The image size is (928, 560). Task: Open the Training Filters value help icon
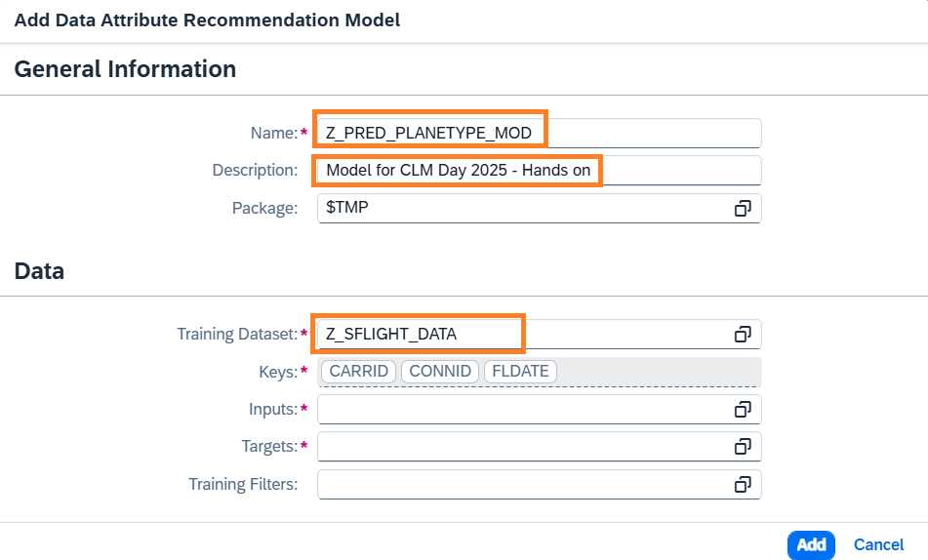click(743, 484)
